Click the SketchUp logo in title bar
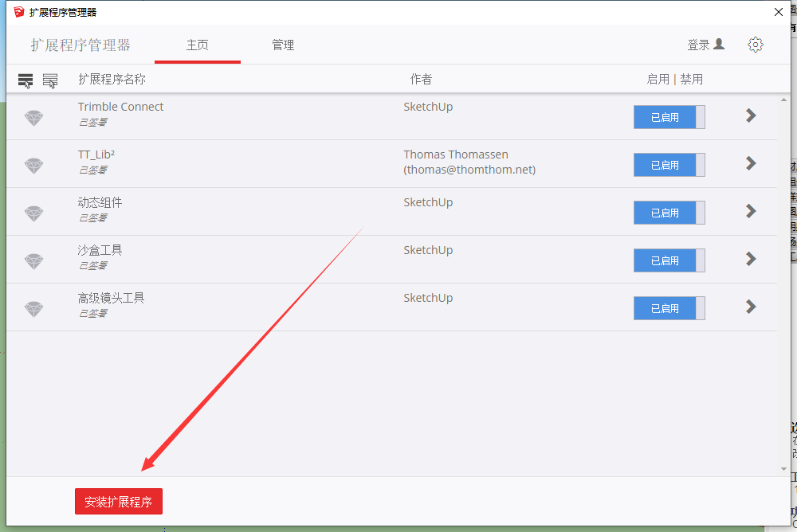The height and width of the screenshot is (532, 797). click(19, 12)
